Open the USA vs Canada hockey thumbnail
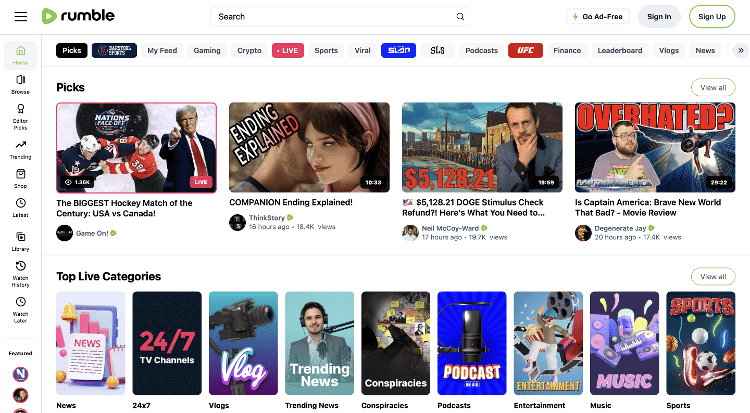750x413 pixels. click(136, 147)
